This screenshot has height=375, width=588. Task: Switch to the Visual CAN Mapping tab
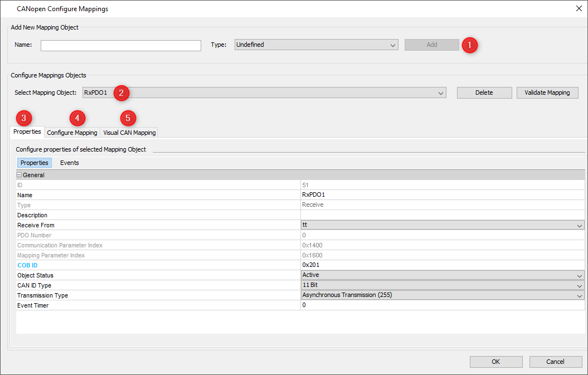click(x=129, y=133)
